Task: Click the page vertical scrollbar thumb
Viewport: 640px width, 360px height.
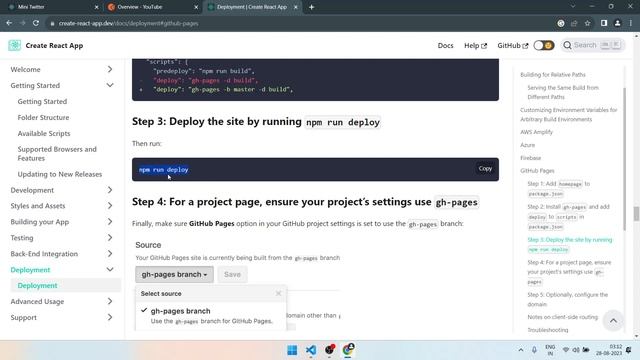Action: [x=636, y=213]
